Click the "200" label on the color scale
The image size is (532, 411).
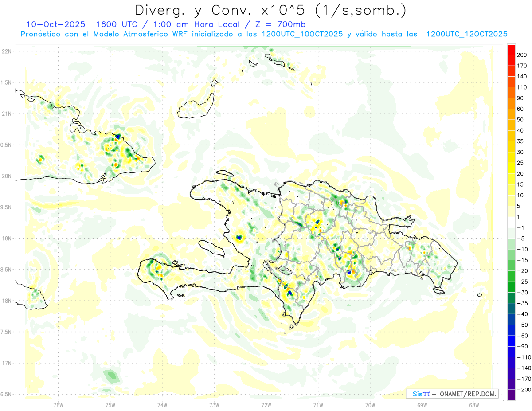(522, 55)
